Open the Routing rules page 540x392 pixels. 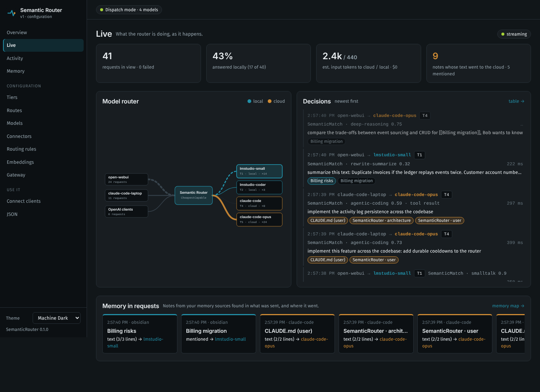point(43,149)
